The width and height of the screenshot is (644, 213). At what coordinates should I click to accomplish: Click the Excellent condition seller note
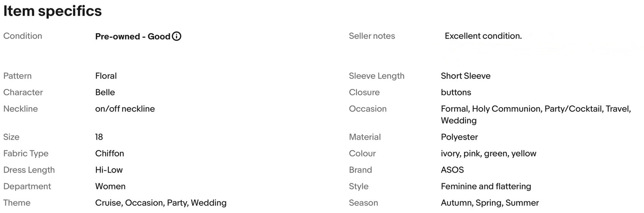pyautogui.click(x=483, y=36)
